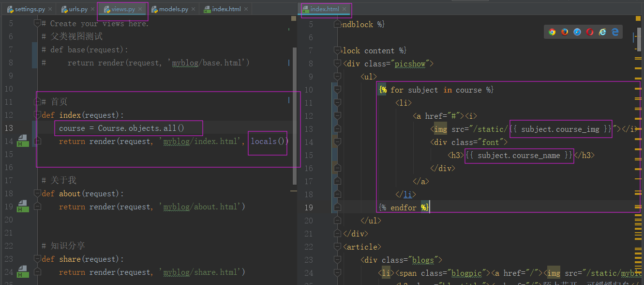
Task: Click template gutter icon beside share view return
Action: coord(22,272)
